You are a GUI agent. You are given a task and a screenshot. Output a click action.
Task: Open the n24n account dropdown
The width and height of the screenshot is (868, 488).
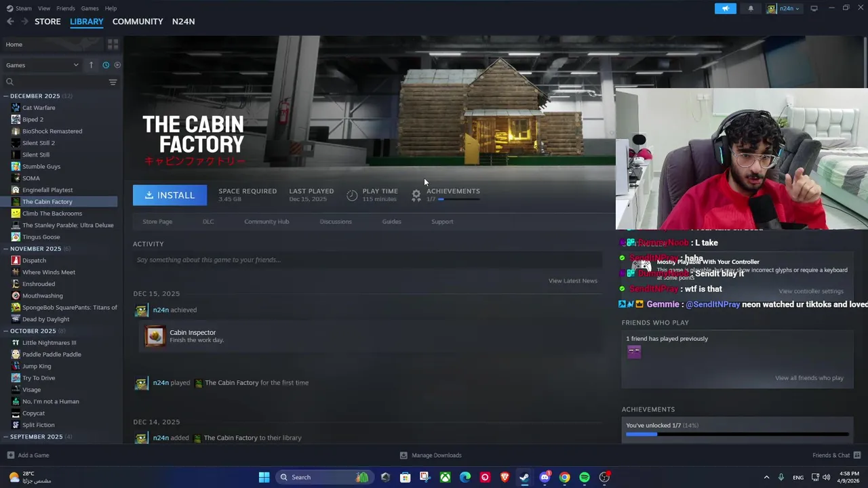tap(783, 8)
